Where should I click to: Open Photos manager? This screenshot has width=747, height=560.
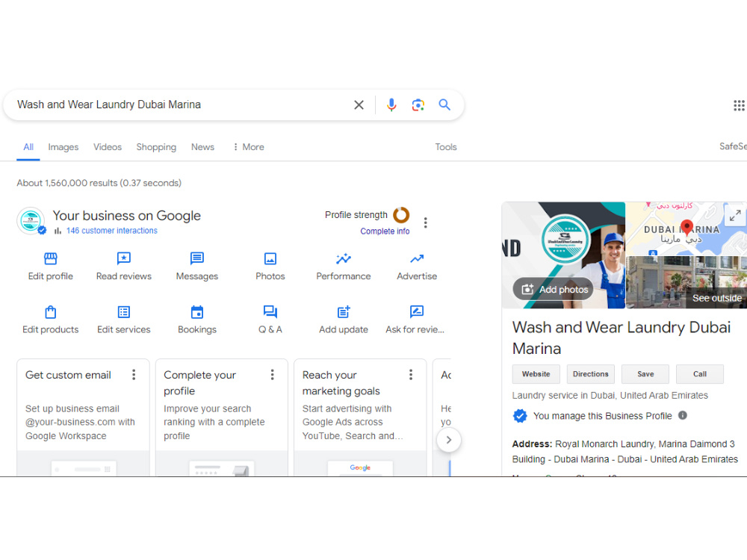click(x=270, y=267)
